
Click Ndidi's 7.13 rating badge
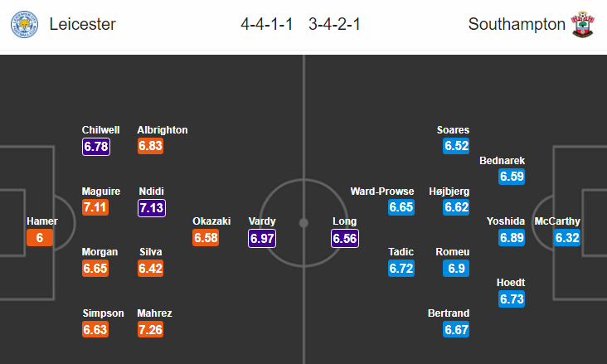click(152, 208)
